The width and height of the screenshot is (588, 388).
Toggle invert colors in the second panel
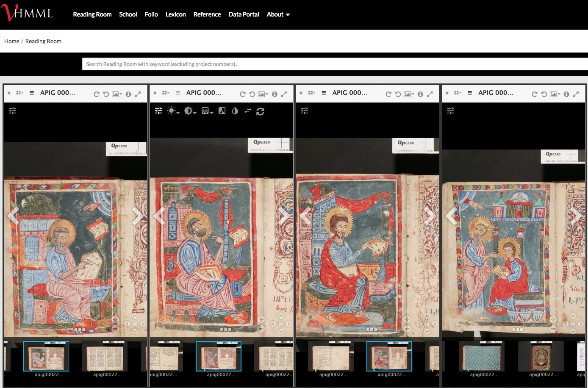click(x=235, y=111)
